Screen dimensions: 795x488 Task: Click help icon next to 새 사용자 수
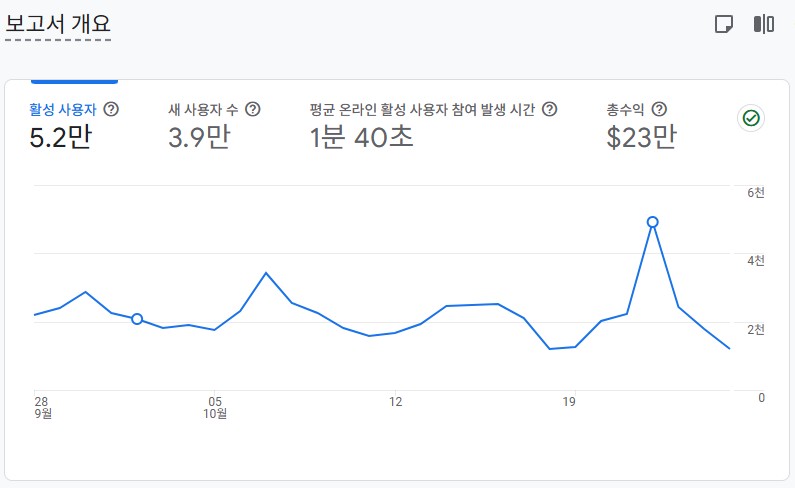click(253, 109)
